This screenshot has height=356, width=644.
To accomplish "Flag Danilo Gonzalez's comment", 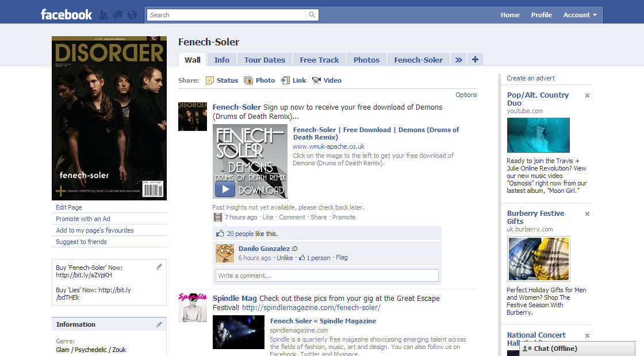I will (x=342, y=258).
